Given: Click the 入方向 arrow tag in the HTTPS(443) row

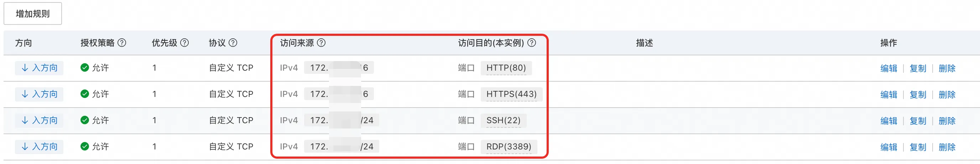Looking at the screenshot, I should [39, 94].
